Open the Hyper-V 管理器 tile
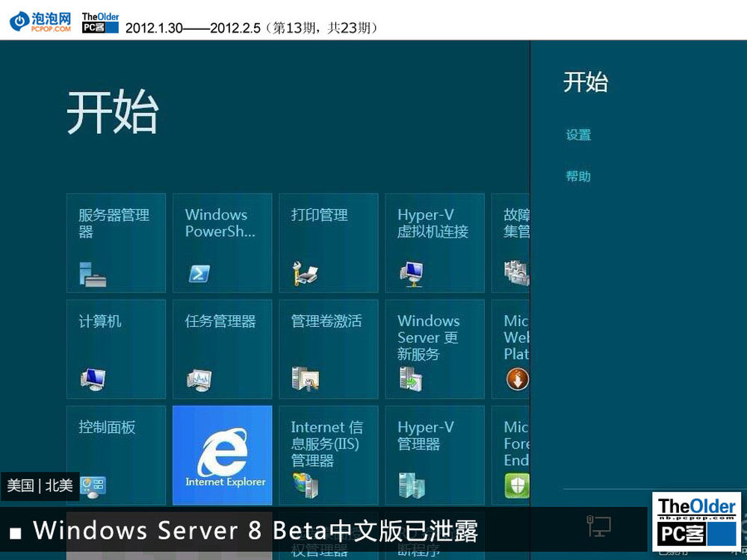This screenshot has height=560, width=747. pyautogui.click(x=434, y=455)
